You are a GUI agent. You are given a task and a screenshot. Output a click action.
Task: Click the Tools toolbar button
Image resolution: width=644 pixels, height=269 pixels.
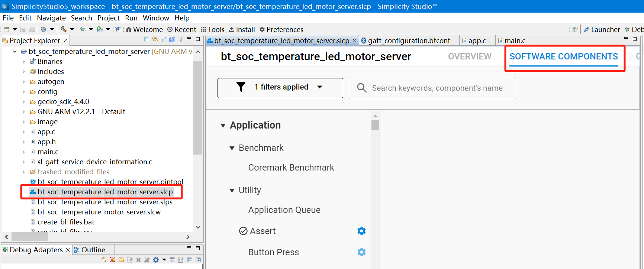coord(213,29)
